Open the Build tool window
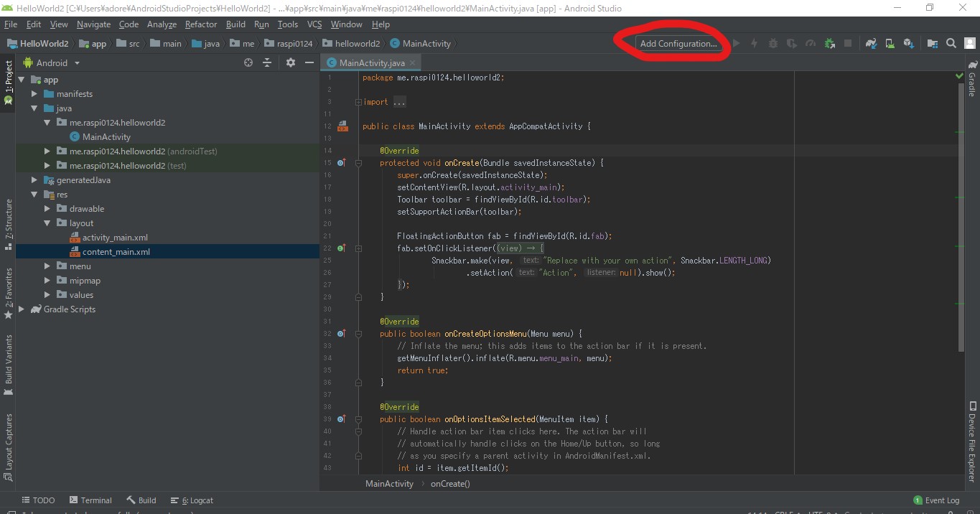 coord(141,500)
